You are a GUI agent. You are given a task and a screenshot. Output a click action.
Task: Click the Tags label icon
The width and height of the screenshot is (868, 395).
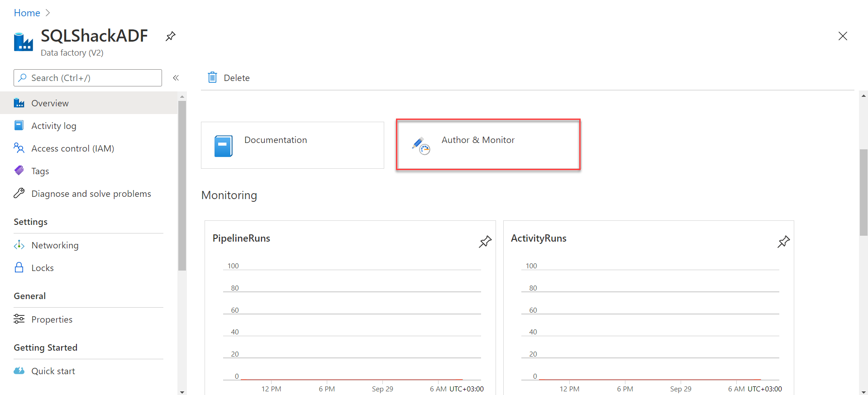pos(19,171)
